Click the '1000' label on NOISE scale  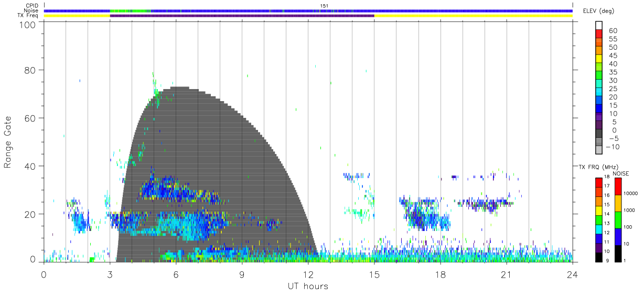(630, 210)
